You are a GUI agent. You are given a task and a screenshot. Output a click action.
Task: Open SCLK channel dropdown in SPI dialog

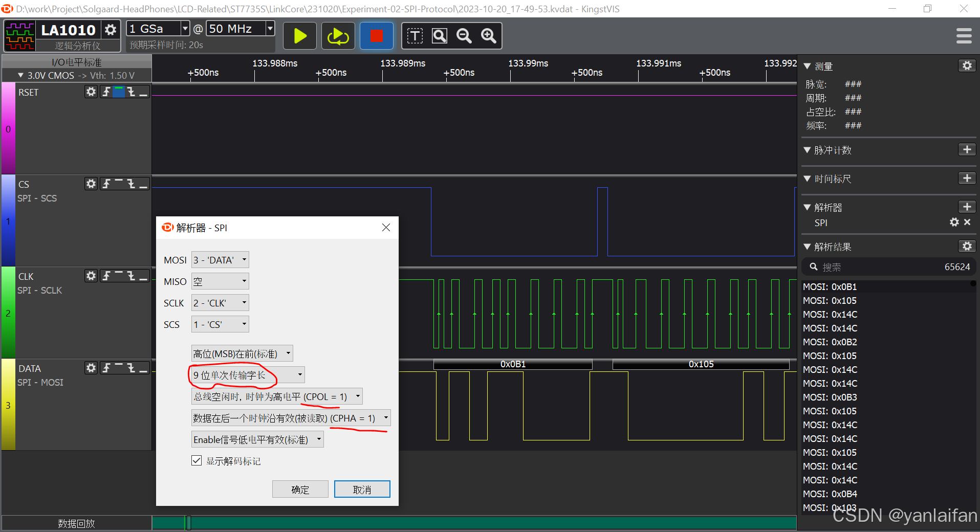[220, 303]
